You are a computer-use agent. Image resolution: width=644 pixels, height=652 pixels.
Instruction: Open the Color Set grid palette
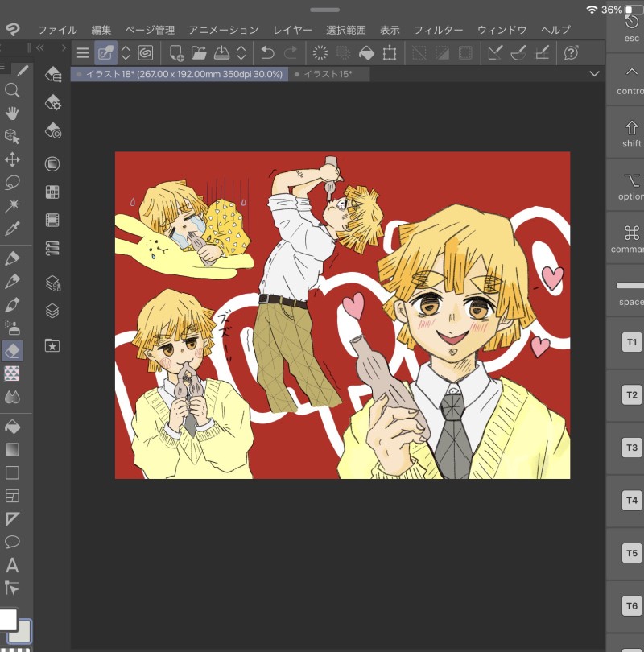tap(52, 192)
